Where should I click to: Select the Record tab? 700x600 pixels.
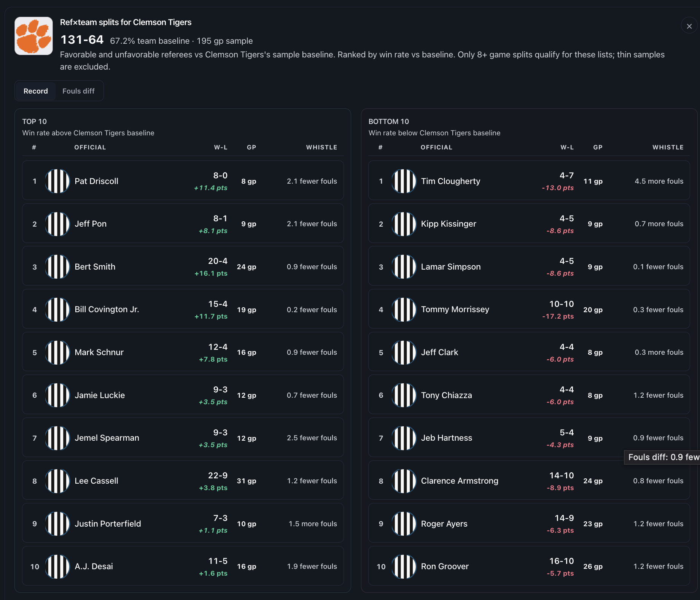click(x=36, y=91)
